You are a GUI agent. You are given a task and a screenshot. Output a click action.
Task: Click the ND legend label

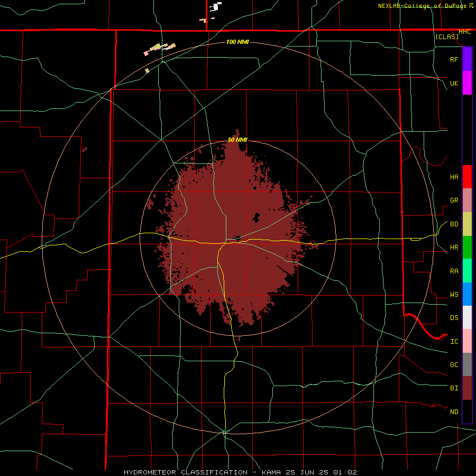tap(454, 412)
